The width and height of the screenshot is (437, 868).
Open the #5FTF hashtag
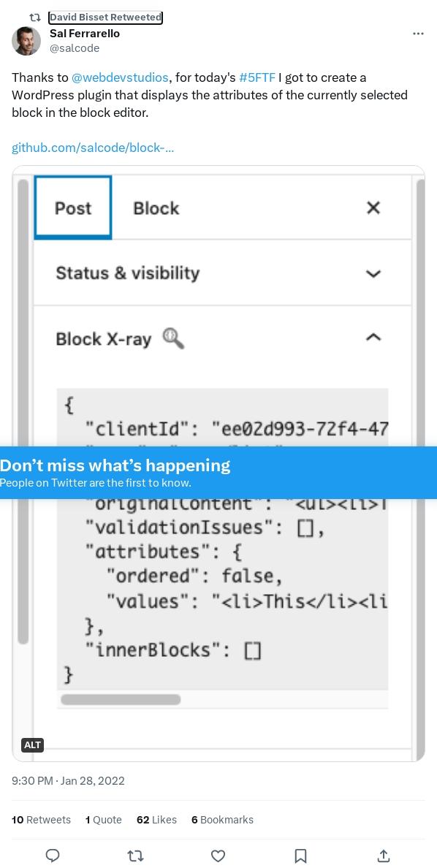click(257, 77)
